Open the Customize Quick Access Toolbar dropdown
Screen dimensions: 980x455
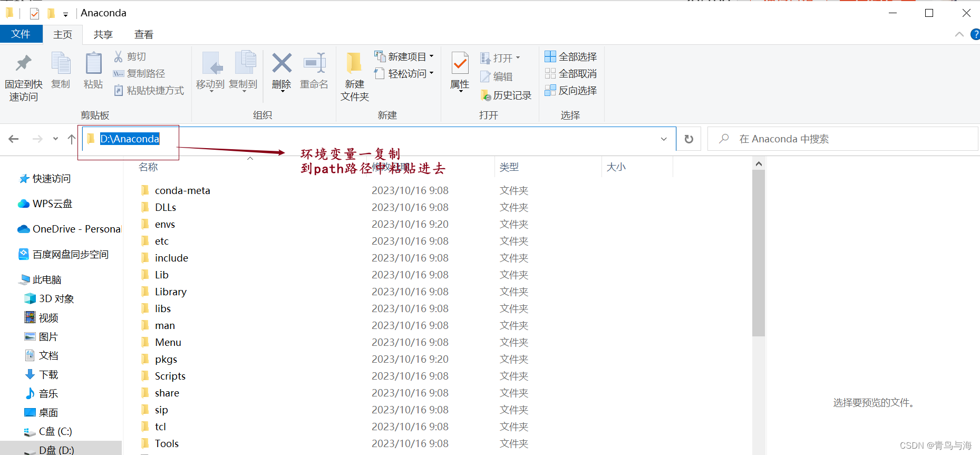pyautogui.click(x=65, y=14)
